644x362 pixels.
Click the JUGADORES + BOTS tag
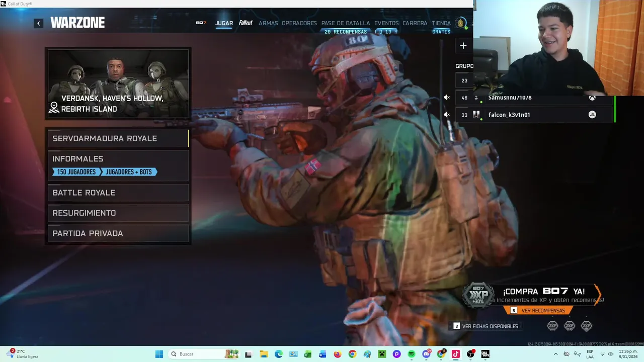(129, 172)
